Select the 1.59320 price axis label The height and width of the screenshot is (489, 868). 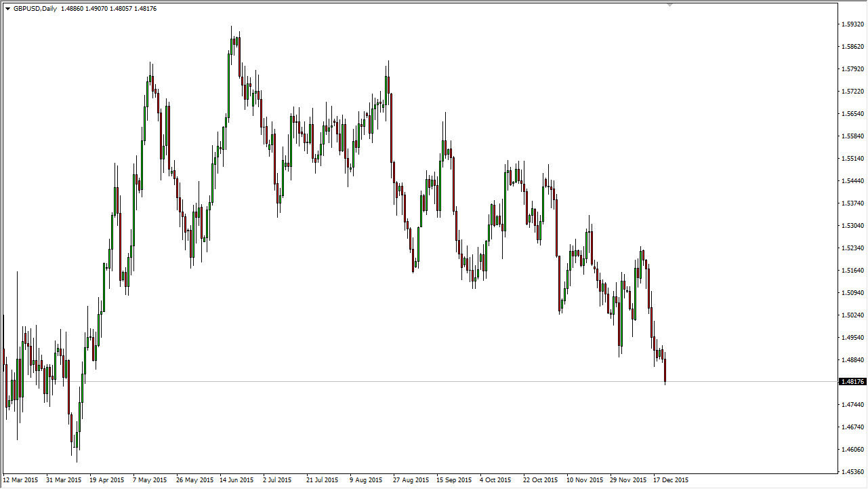pyautogui.click(x=851, y=22)
